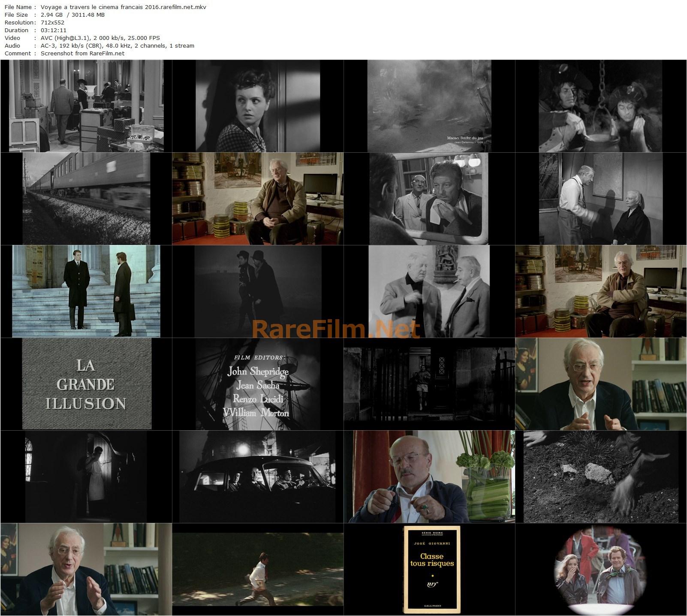Select the moving train thumbnail
Viewport: 687px width, 616px height.
click(x=86, y=197)
